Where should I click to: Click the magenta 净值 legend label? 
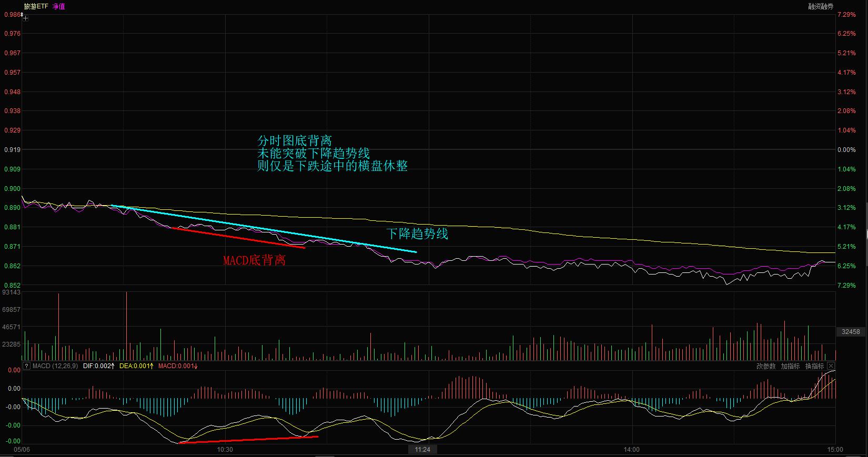[x=59, y=6]
